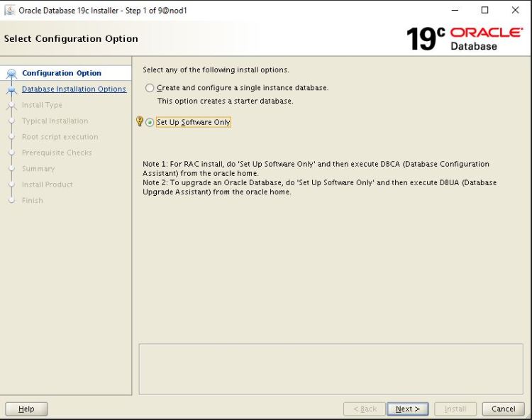Click the Root script execution step
Viewport: 532px width, 420px height.
[60, 137]
